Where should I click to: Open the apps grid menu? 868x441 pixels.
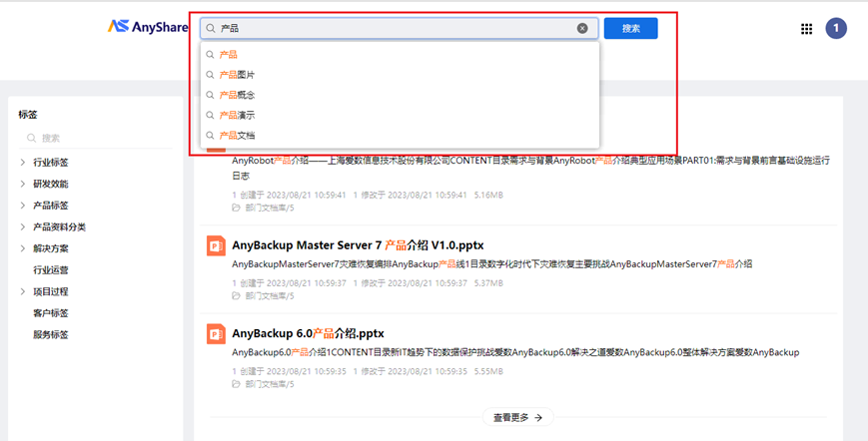pyautogui.click(x=806, y=29)
